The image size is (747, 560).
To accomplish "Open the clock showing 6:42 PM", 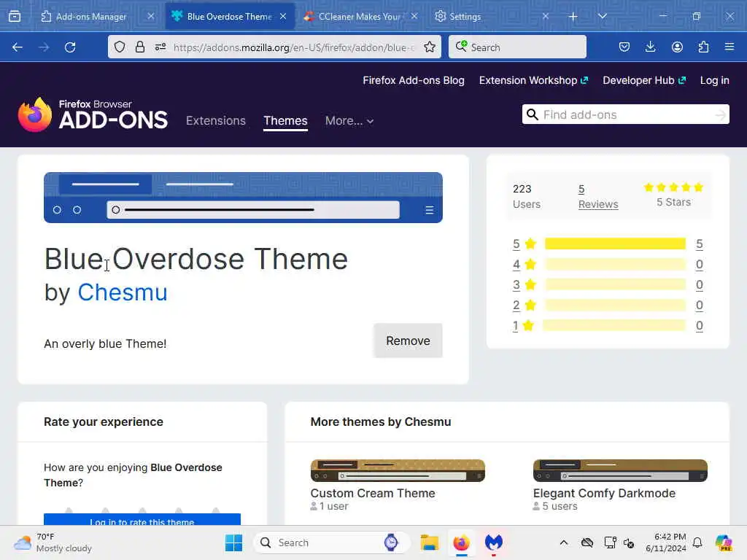I will point(666,542).
